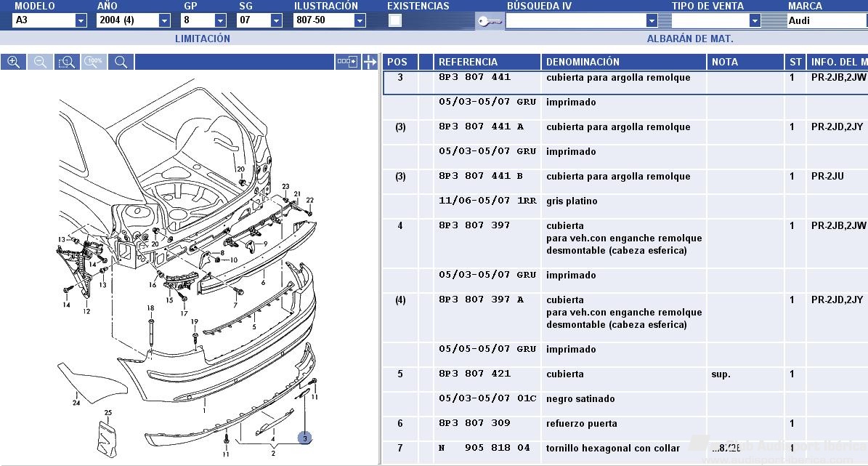Click date range '05/05-05/07 GRU'
Screen dimensions: 868x466
tap(487, 348)
